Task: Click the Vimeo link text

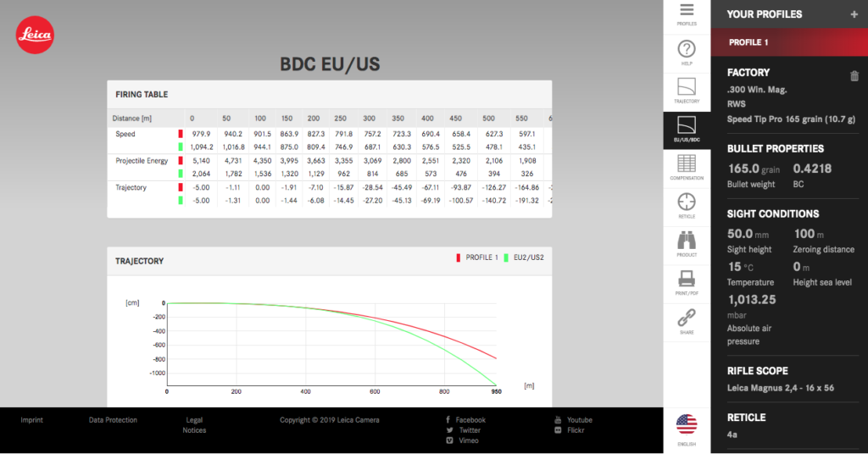Action: tap(468, 440)
